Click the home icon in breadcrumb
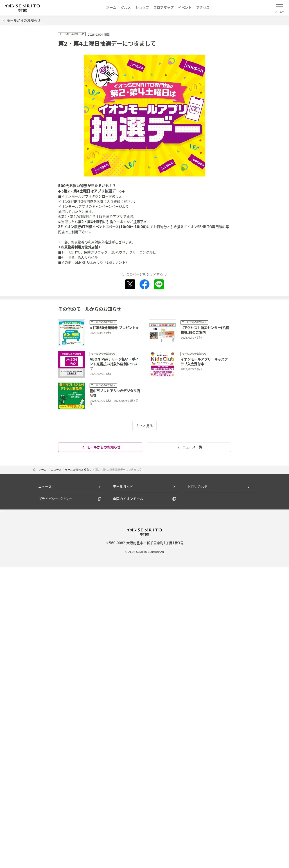289x868 pixels. point(35,470)
